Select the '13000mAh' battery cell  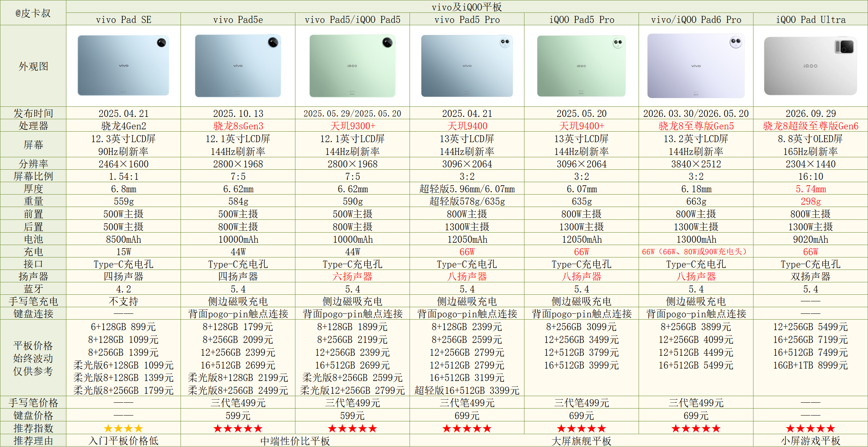click(x=696, y=239)
